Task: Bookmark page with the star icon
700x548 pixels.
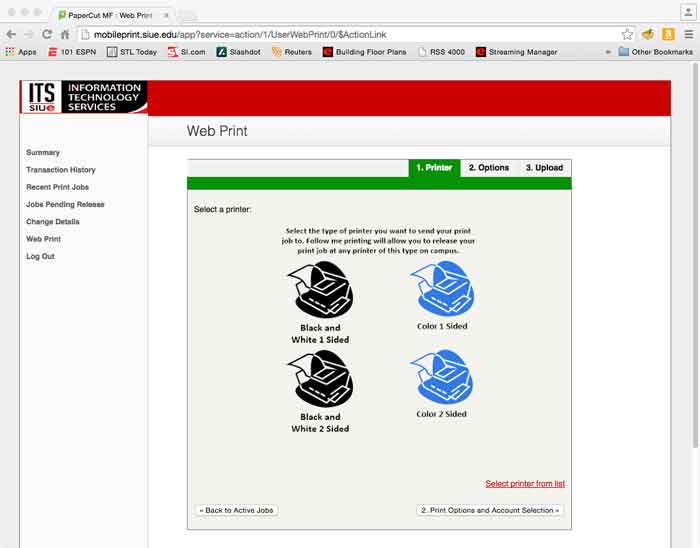Action: coord(627,34)
